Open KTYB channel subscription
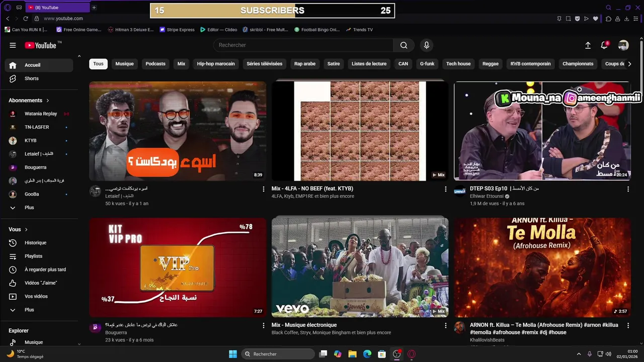 pos(39,140)
